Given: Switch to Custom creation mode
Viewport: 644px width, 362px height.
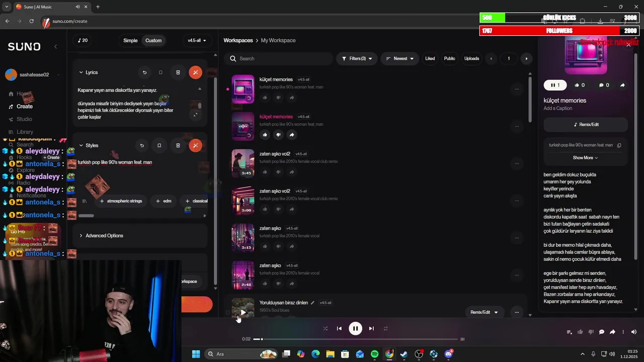Looking at the screenshot, I should coord(153,41).
